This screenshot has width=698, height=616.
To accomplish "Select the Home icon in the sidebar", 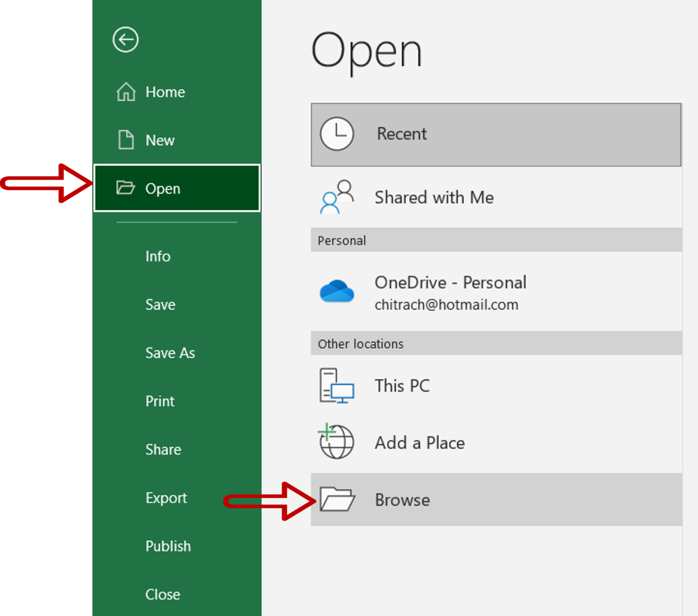I will [x=126, y=92].
